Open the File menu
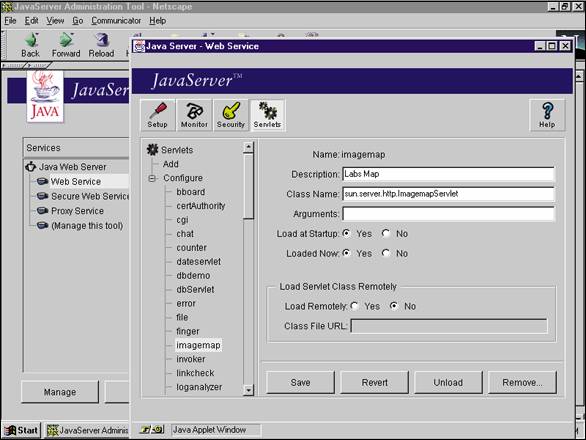Screen dimensions: 586x440 tap(10, 21)
